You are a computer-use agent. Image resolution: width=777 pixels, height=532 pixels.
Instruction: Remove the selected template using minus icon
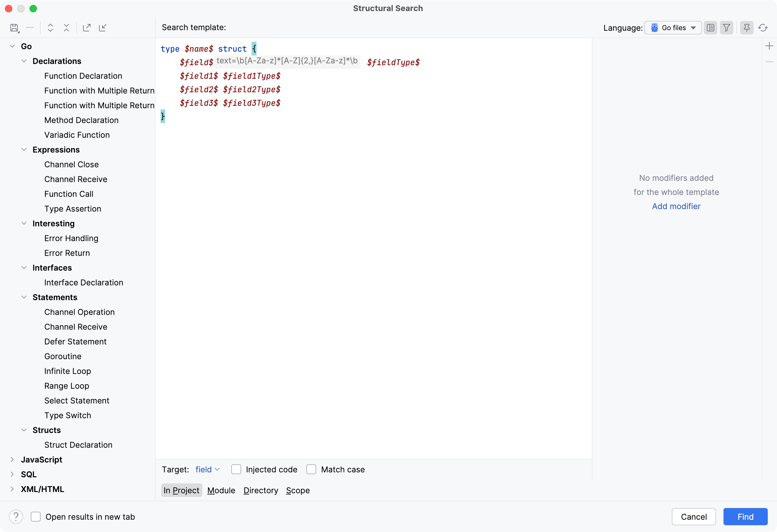pyautogui.click(x=30, y=28)
